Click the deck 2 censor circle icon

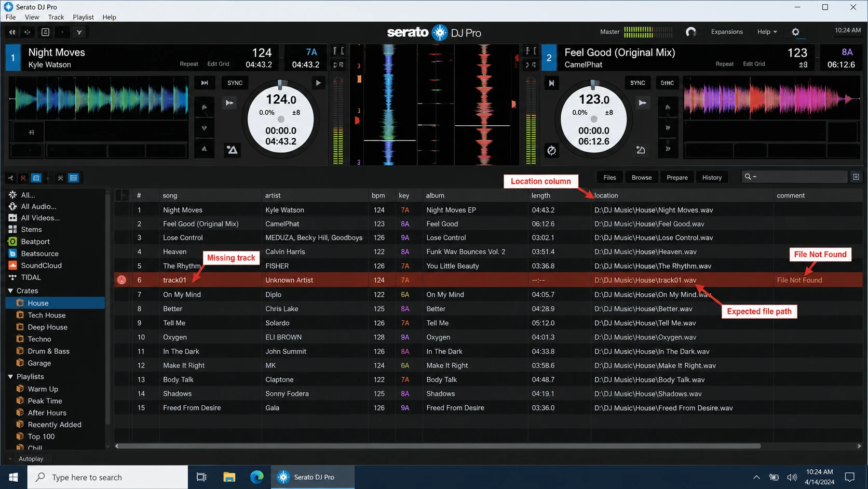click(551, 151)
